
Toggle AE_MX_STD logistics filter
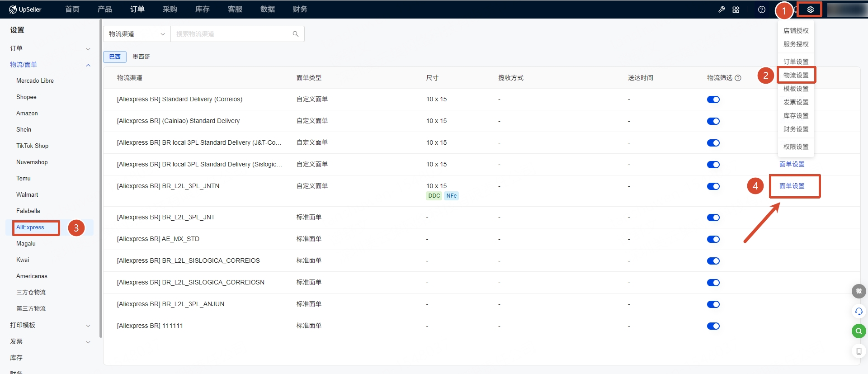(x=713, y=239)
